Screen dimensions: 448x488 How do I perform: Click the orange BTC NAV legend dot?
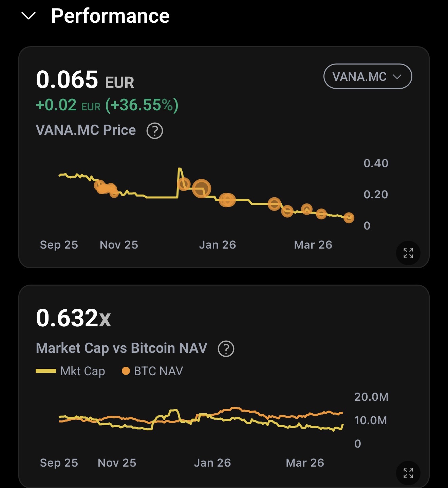coord(126,371)
